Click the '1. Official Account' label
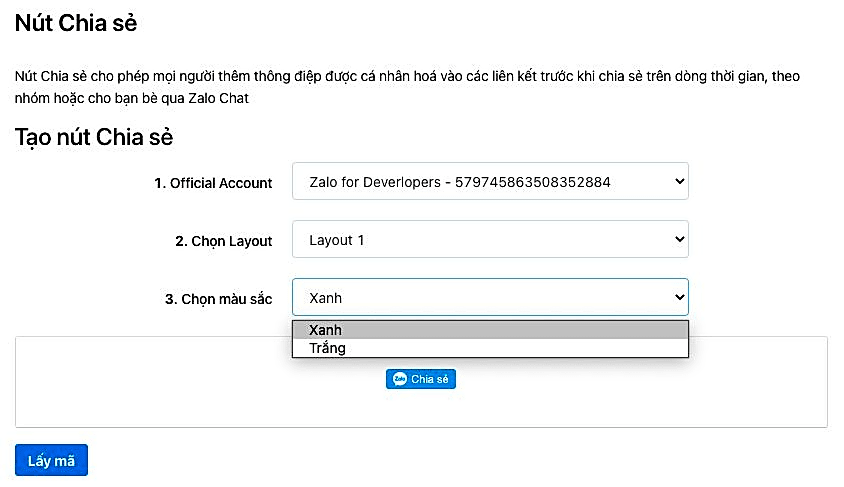Viewport: 844px width, 487px height. [x=213, y=183]
